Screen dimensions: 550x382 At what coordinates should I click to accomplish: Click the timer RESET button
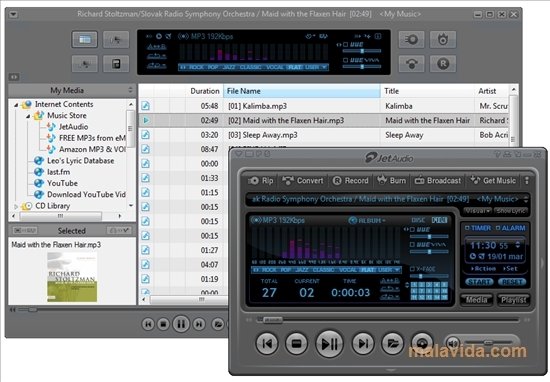pos(512,282)
